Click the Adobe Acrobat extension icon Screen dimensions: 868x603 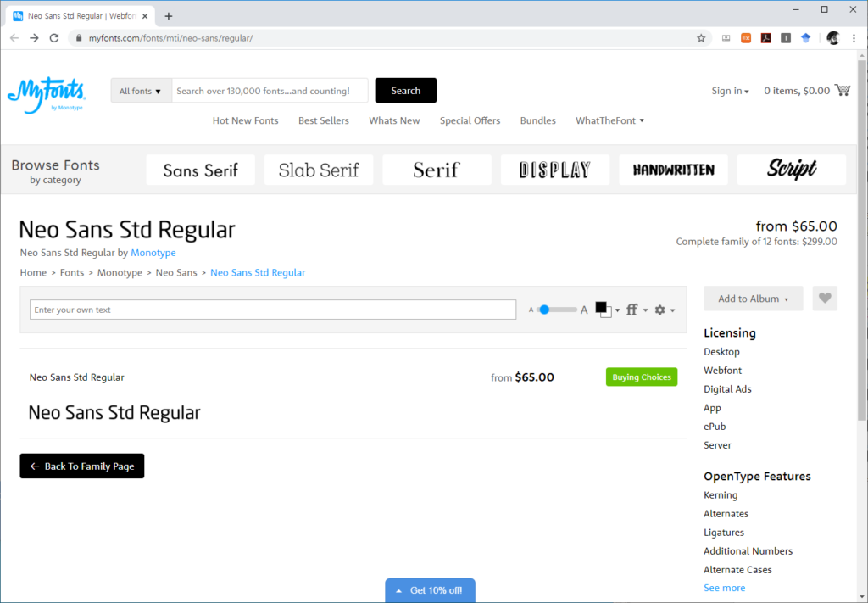click(x=765, y=38)
